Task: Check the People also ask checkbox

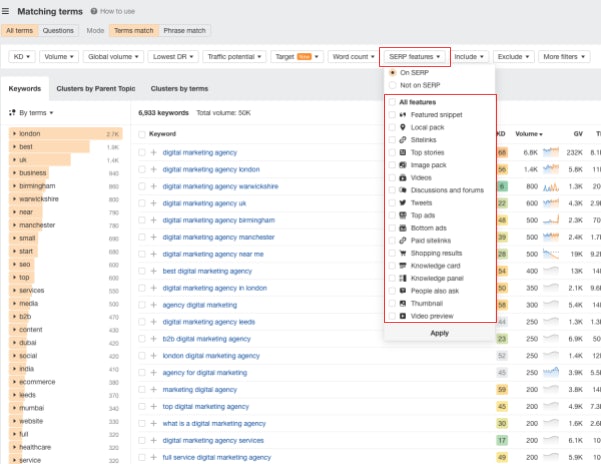Action: [391, 290]
